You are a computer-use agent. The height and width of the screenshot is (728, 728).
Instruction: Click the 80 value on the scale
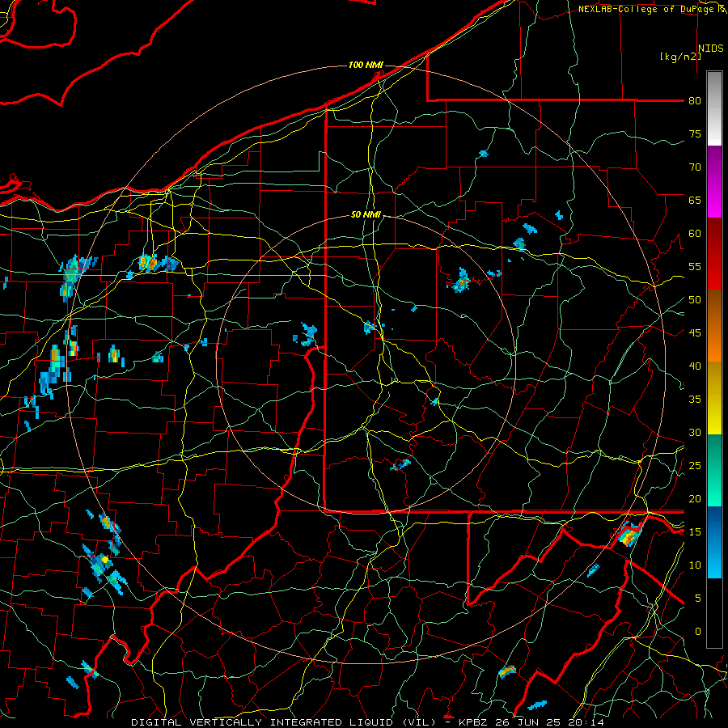point(695,101)
